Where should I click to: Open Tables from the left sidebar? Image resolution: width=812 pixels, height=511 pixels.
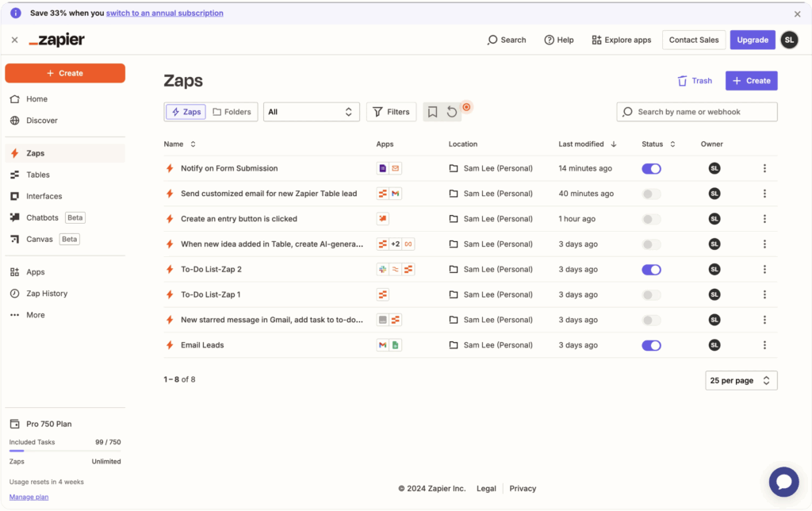[39, 175]
